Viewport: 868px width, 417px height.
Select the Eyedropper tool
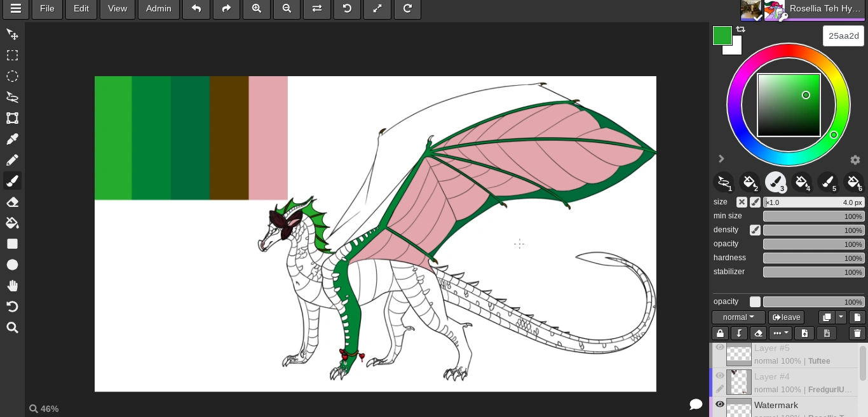click(x=12, y=139)
